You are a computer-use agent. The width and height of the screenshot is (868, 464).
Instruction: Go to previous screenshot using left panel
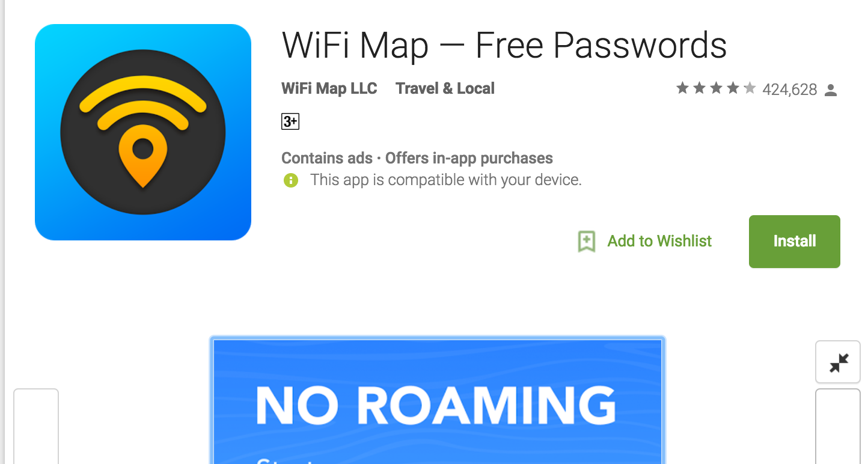pos(36,426)
